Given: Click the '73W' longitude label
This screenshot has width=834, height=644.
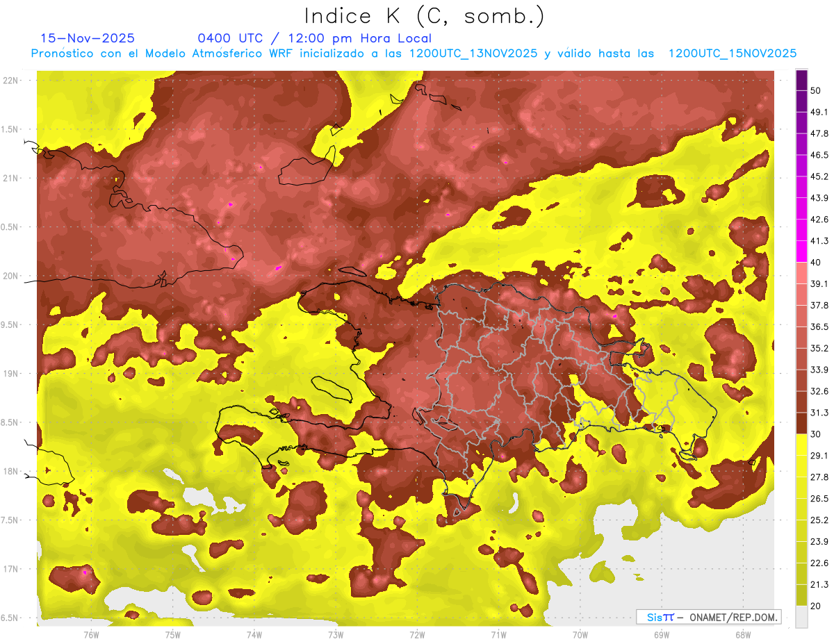Looking at the screenshot, I should coord(336,635).
